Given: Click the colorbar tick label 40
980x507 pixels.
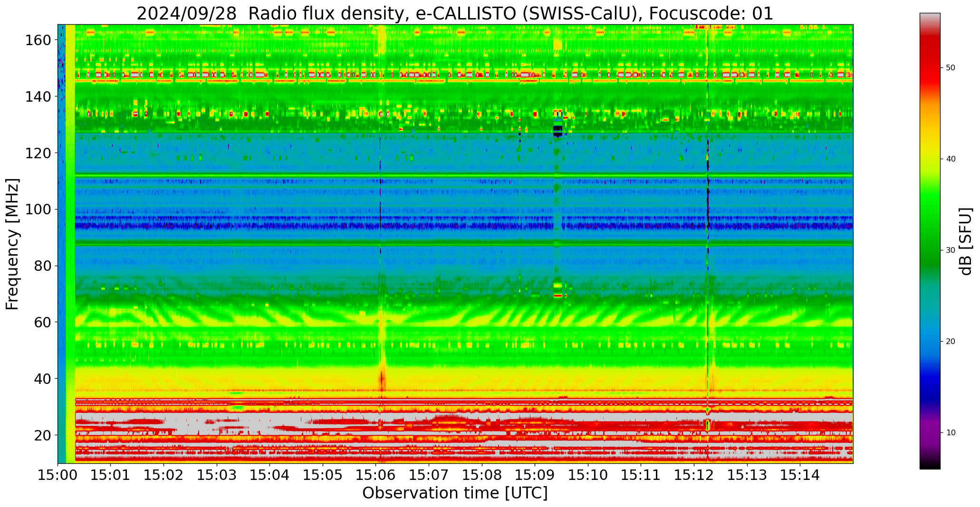Looking at the screenshot, I should point(951,159).
